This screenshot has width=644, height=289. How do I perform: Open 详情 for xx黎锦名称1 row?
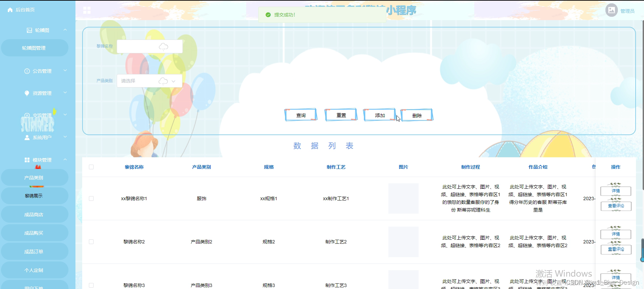point(616,191)
